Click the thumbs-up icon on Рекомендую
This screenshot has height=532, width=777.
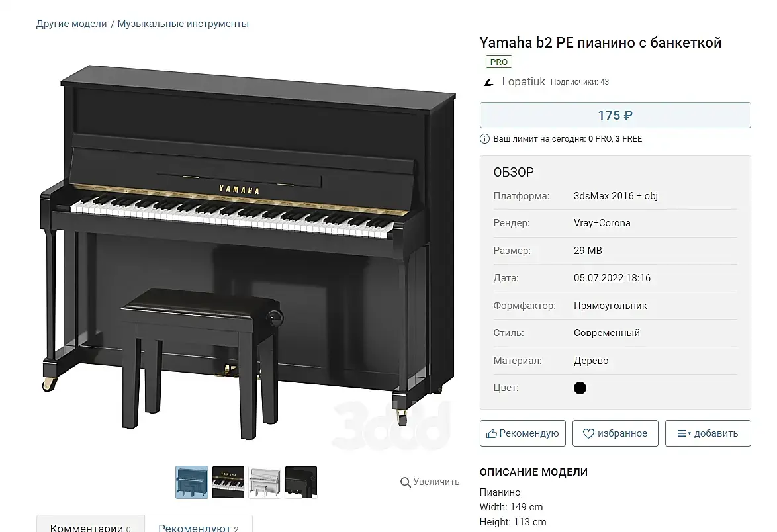[x=492, y=434]
